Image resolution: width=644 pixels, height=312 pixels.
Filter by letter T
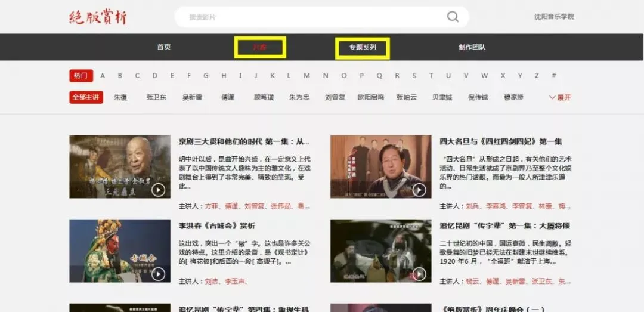click(431, 76)
